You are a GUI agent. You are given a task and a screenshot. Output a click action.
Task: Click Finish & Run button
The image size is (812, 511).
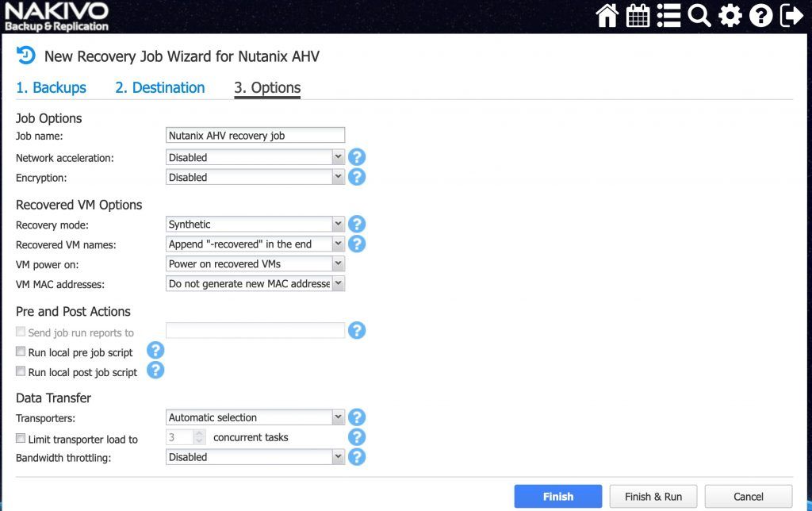pos(653,497)
